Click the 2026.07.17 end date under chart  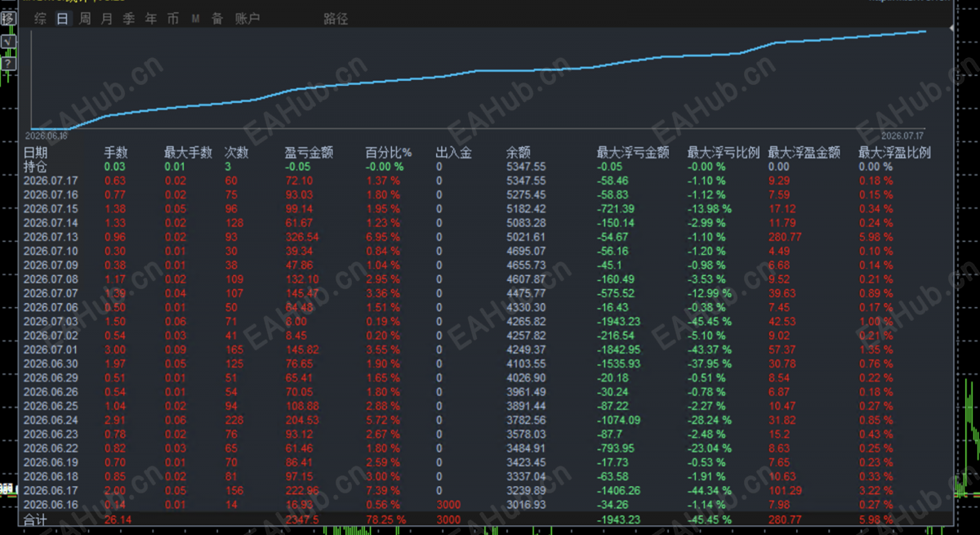902,136
